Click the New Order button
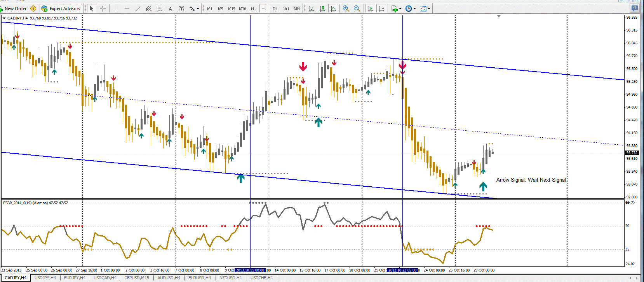Screen dimensions: 644x282 (x=16, y=9)
